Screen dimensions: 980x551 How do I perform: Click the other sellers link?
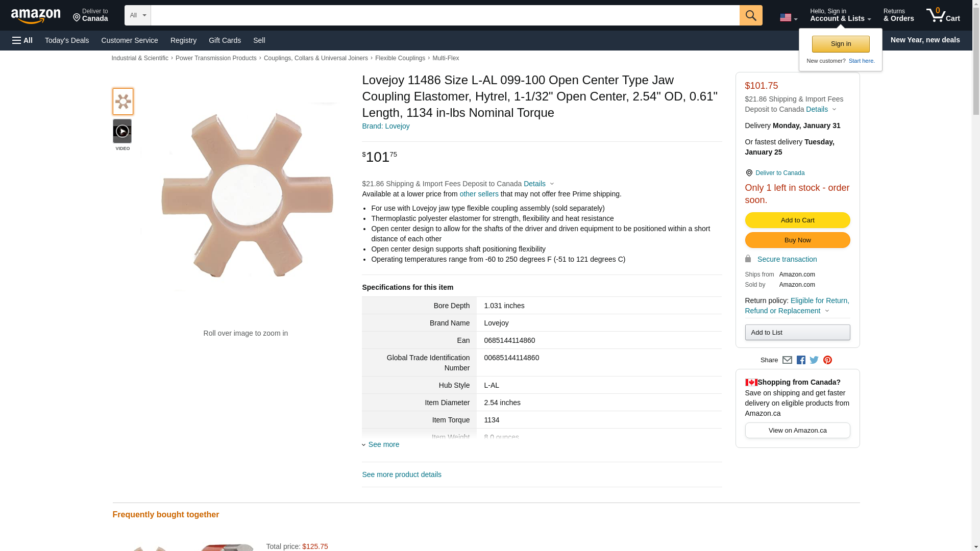479,194
